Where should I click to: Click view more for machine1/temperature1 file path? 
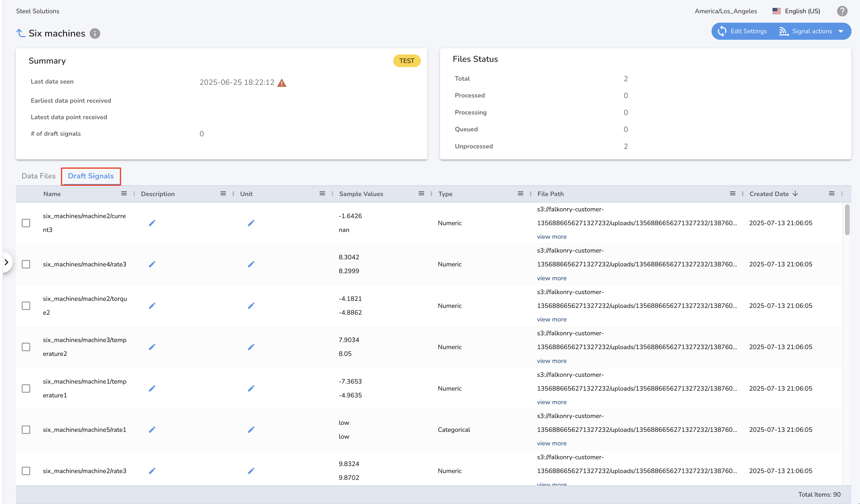pos(552,402)
